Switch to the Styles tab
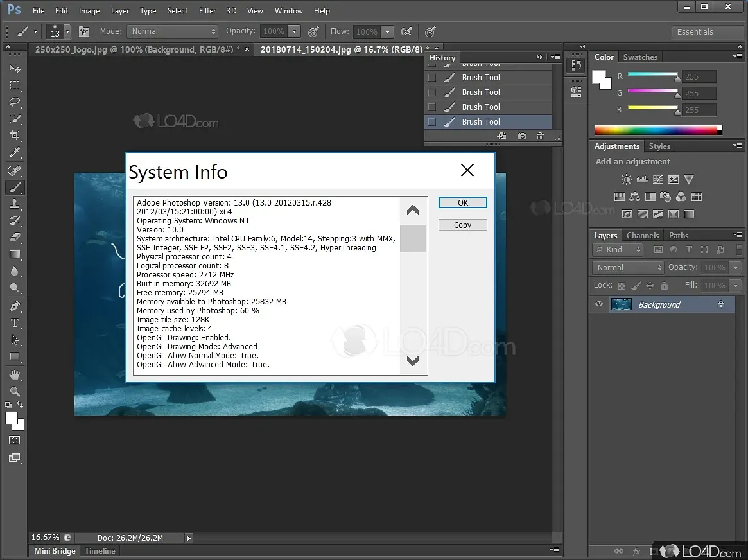The image size is (748, 560). [x=659, y=146]
